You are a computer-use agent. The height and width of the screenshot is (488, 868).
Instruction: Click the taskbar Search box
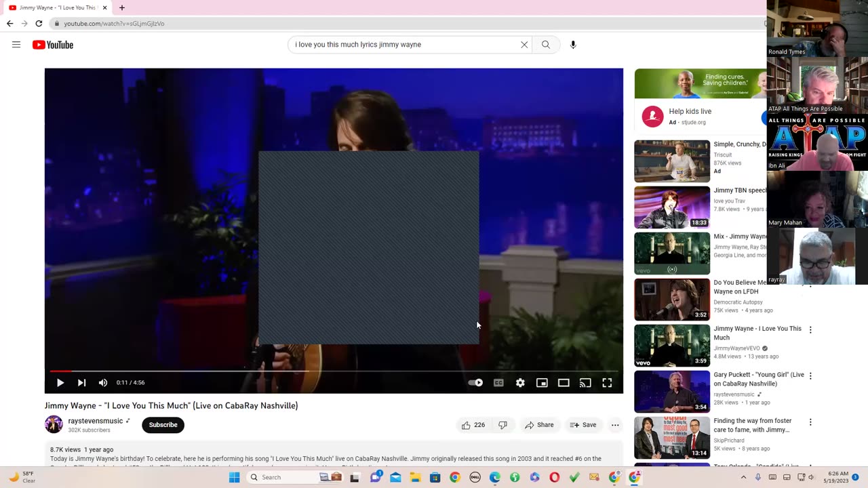(294, 477)
